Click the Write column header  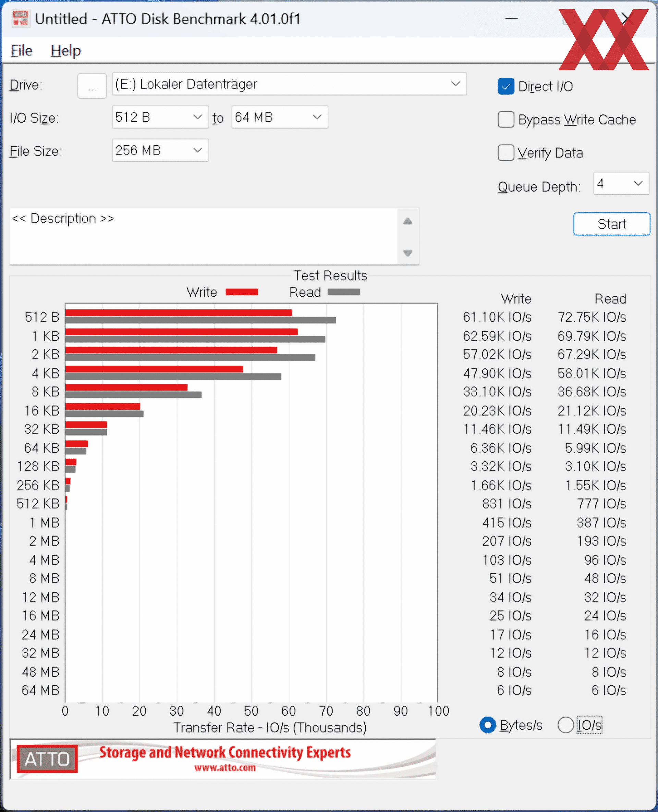click(x=516, y=298)
